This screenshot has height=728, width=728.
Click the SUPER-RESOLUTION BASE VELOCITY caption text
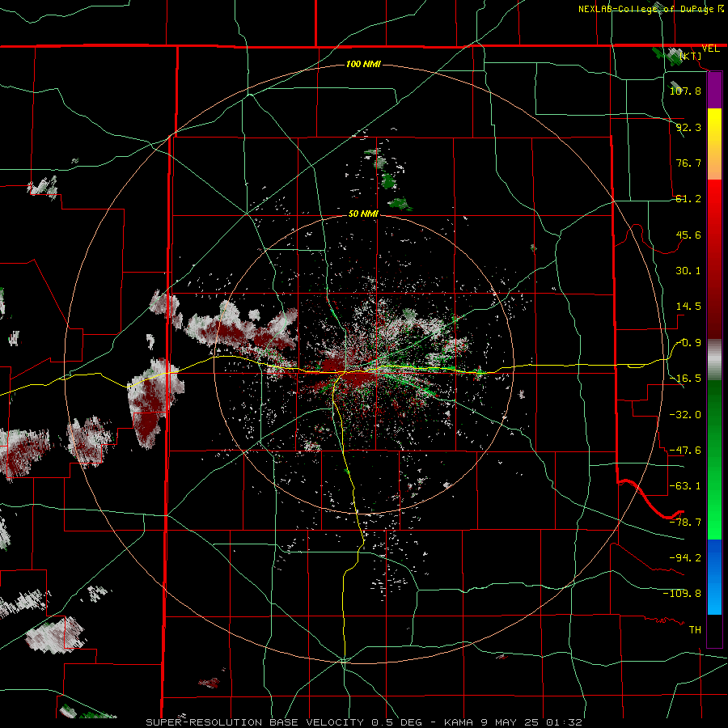pyautogui.click(x=256, y=722)
